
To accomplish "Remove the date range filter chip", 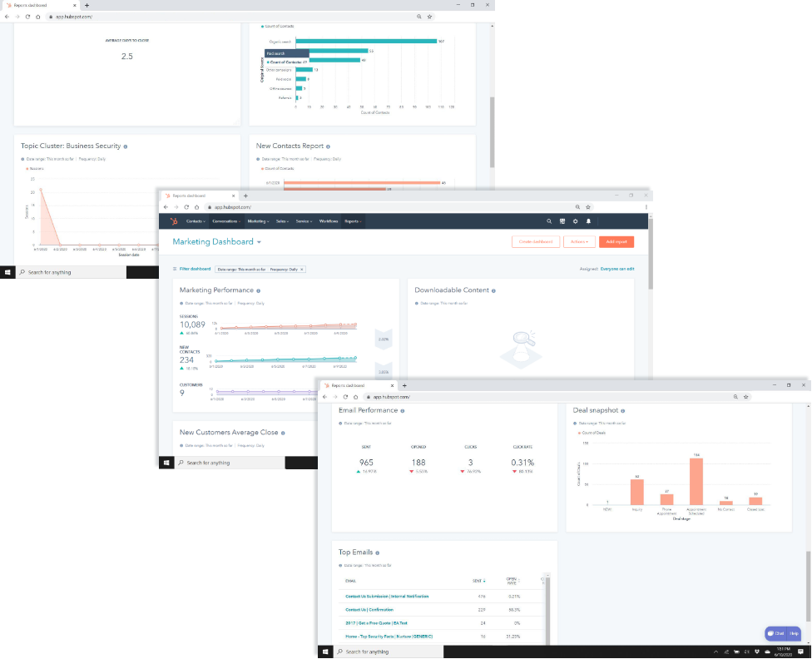I will click(x=302, y=270).
